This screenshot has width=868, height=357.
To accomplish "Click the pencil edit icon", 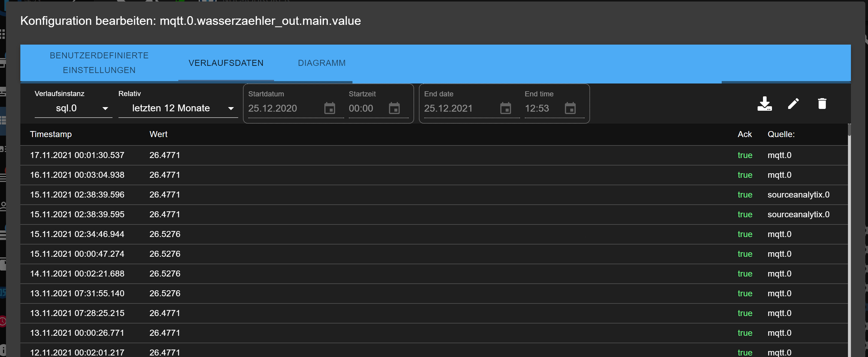I will [793, 104].
